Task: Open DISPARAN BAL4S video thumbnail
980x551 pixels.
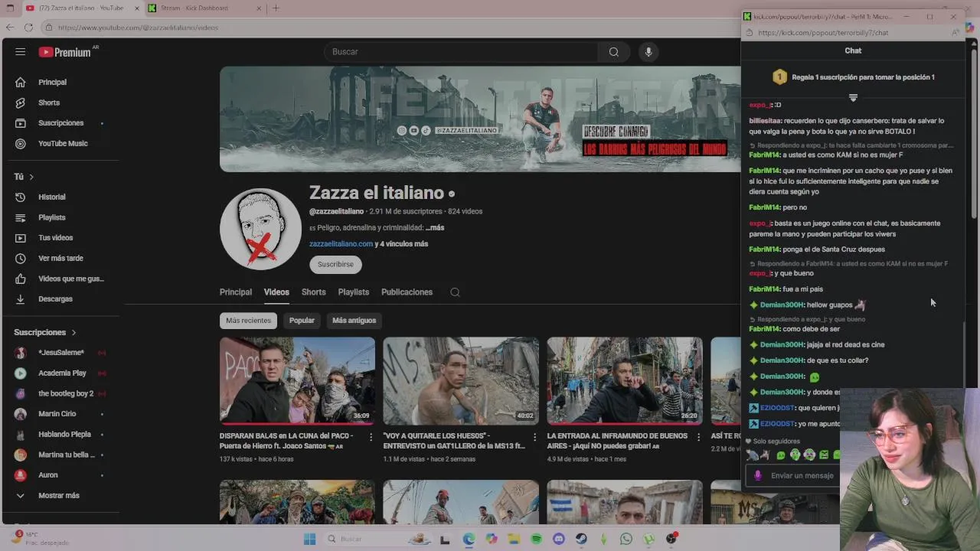Action: [x=297, y=381]
